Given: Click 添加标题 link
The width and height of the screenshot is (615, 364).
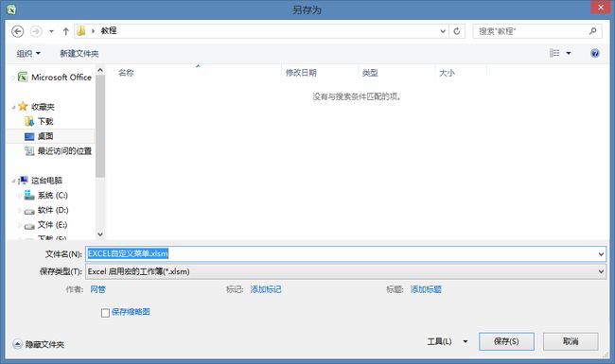Looking at the screenshot, I should point(426,289).
